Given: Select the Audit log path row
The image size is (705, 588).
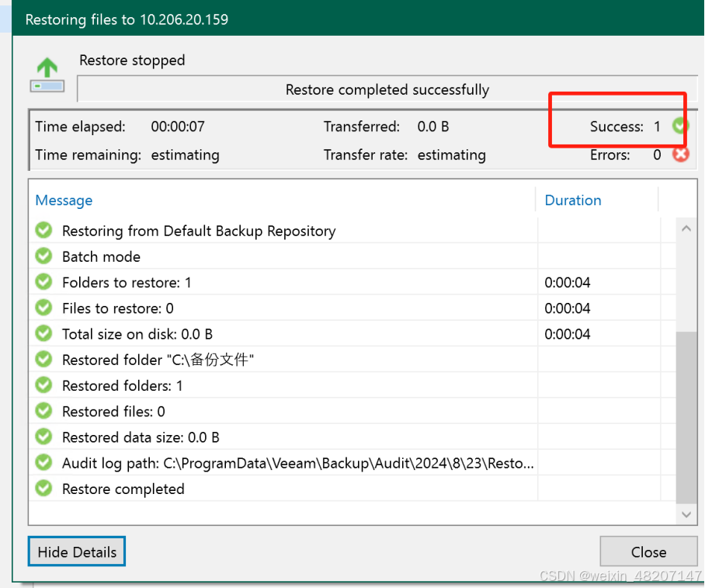Looking at the screenshot, I should pyautogui.click(x=352, y=463).
